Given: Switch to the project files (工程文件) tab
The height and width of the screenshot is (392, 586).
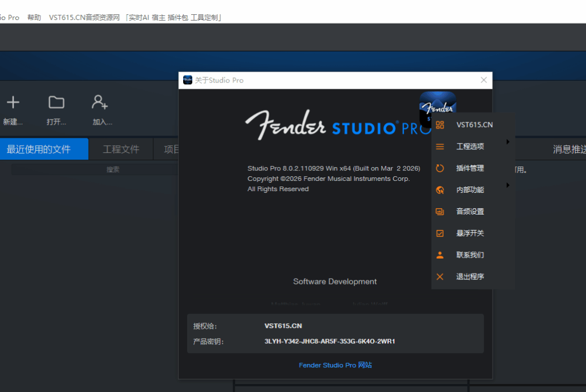Looking at the screenshot, I should [121, 149].
